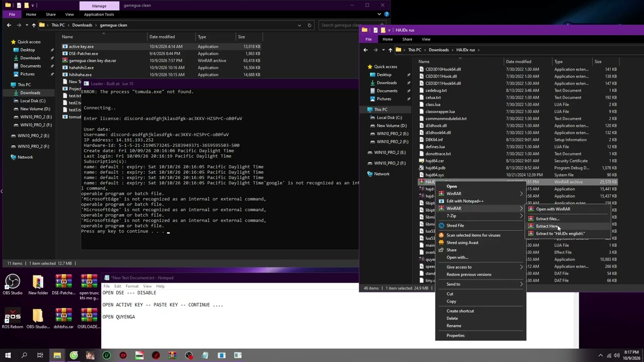Click Shred File in context menu
The width and height of the screenshot is (644, 362).
click(x=455, y=226)
